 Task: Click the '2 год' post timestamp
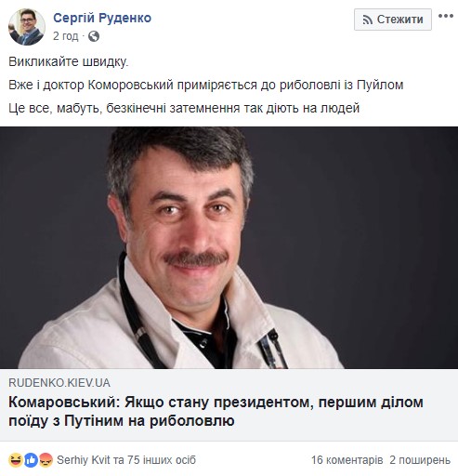65,36
